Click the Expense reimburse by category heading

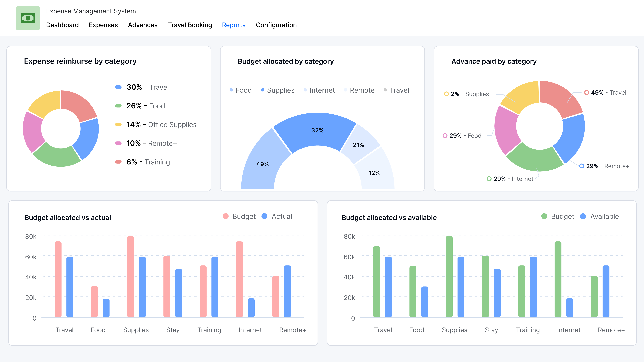pos(80,61)
